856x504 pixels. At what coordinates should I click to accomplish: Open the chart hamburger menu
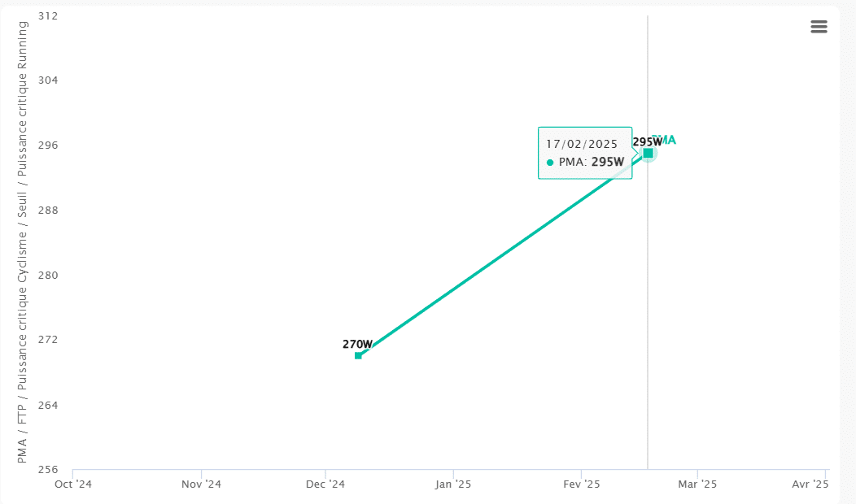coord(819,27)
